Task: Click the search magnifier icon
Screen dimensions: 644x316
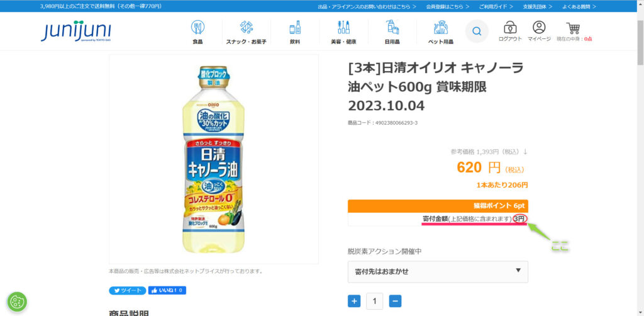Action: (x=477, y=31)
